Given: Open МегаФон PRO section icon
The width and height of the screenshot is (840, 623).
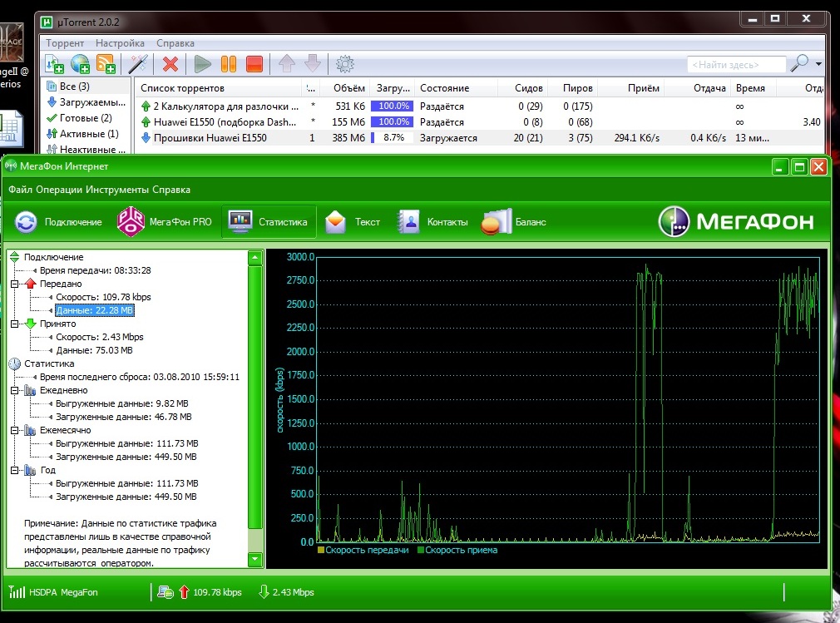Looking at the screenshot, I should 131,222.
